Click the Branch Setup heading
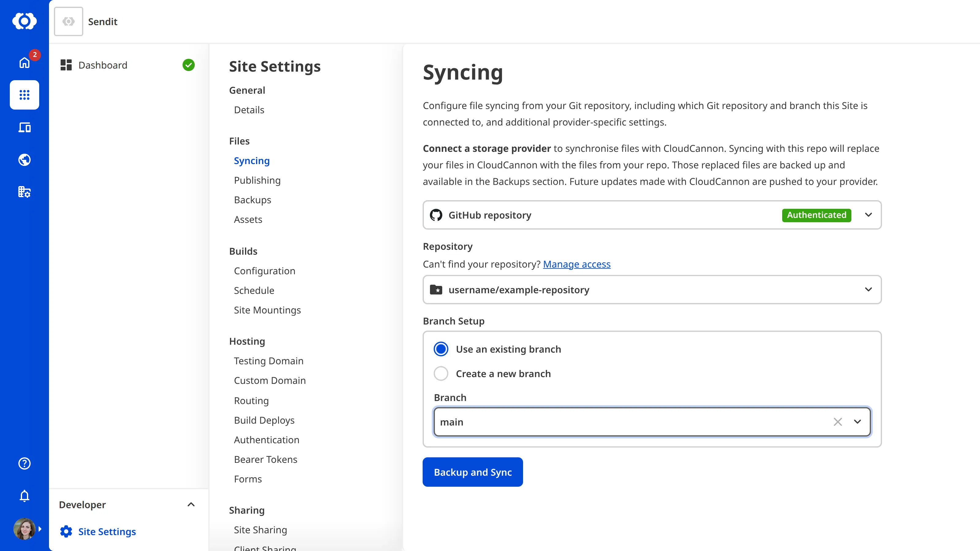The image size is (980, 551). click(454, 321)
